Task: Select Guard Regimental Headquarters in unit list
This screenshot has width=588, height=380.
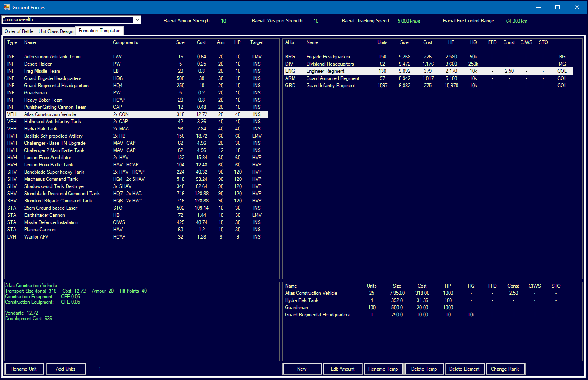Action: pos(137,86)
